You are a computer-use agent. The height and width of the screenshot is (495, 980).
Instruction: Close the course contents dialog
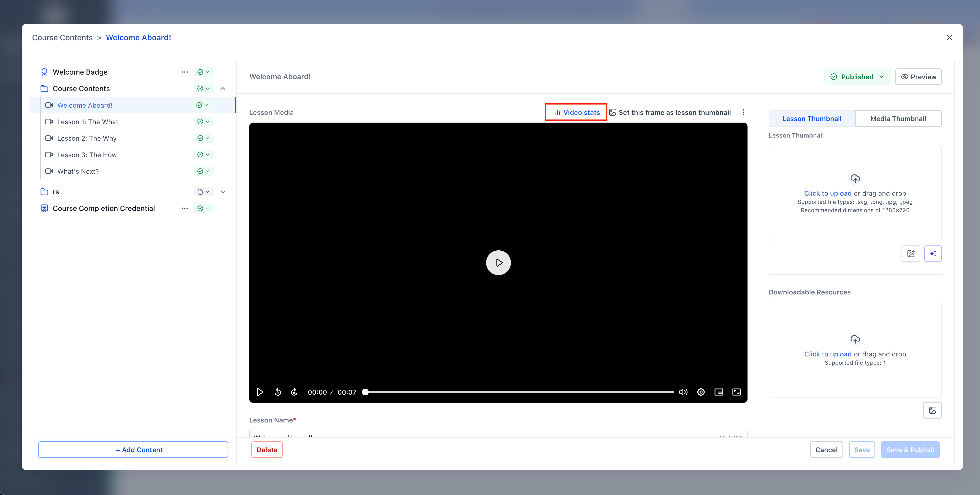pos(949,37)
